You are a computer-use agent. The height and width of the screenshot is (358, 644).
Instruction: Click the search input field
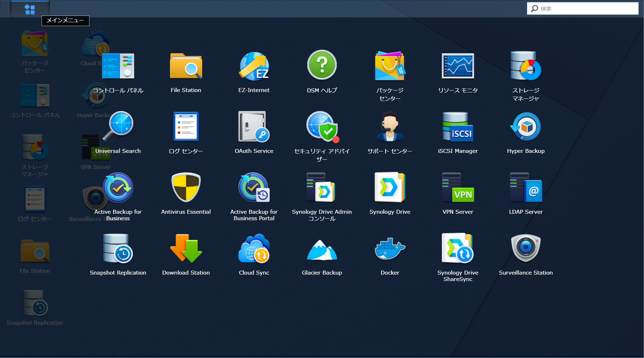(582, 9)
